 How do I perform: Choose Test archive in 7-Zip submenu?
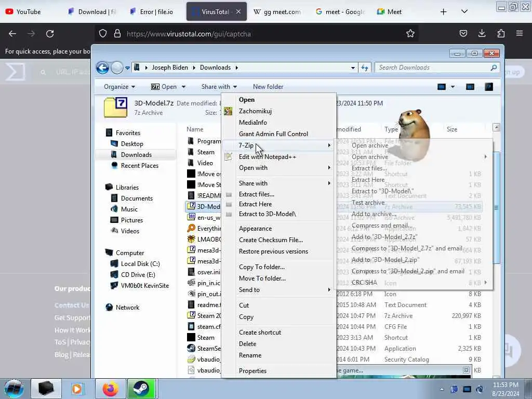(x=368, y=203)
